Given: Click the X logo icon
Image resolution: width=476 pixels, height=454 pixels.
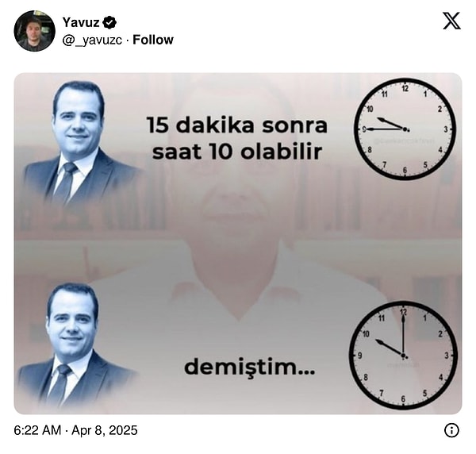Looking at the screenshot, I should (451, 21).
